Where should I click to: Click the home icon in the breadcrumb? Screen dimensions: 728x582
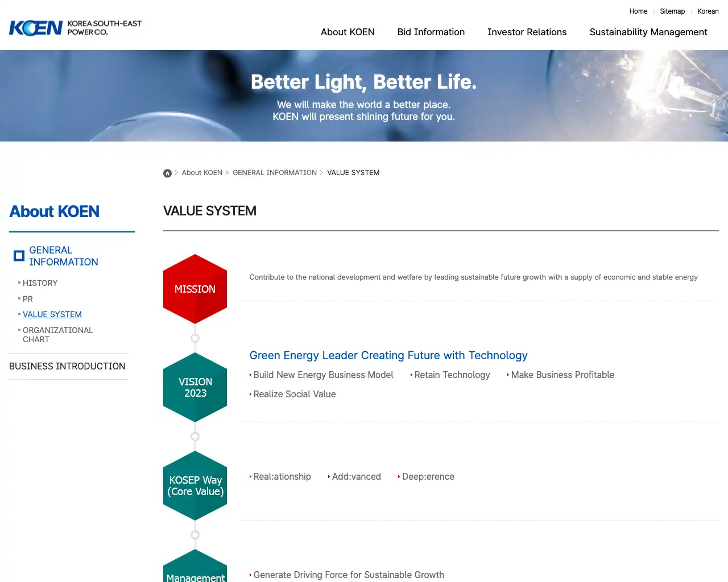[167, 173]
